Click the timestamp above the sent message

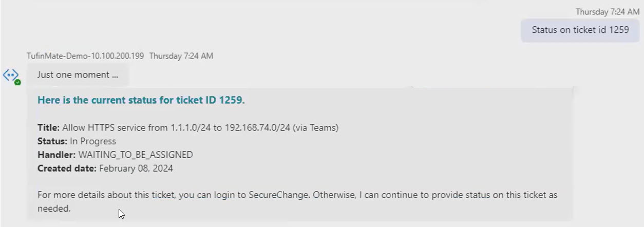coord(607,12)
